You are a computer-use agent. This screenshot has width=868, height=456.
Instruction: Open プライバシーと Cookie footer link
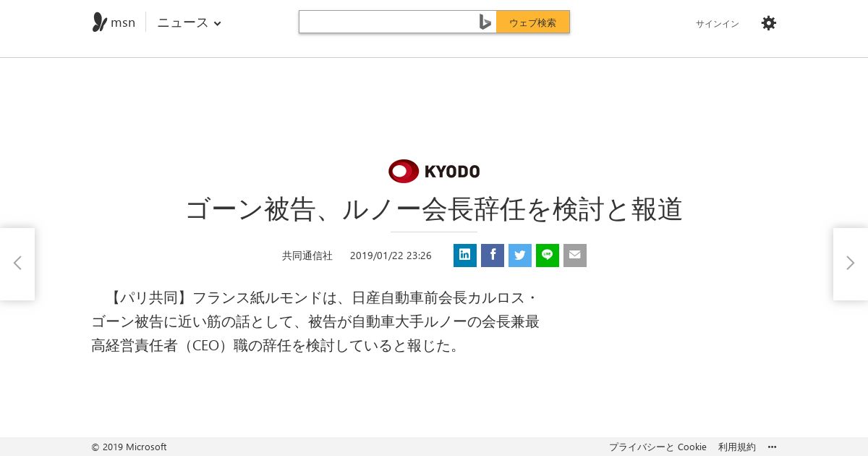tap(658, 447)
